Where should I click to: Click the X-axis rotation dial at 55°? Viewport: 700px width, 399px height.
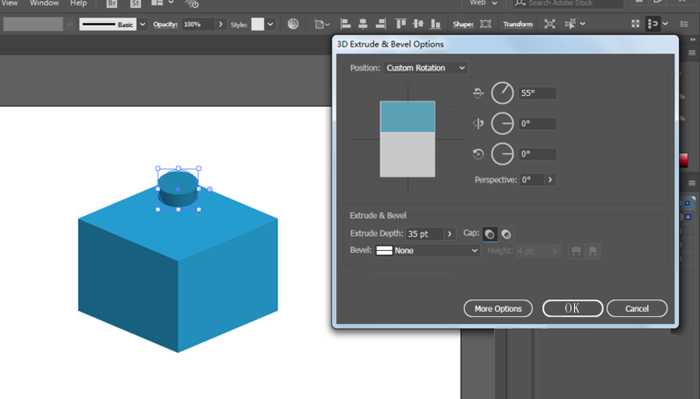502,93
